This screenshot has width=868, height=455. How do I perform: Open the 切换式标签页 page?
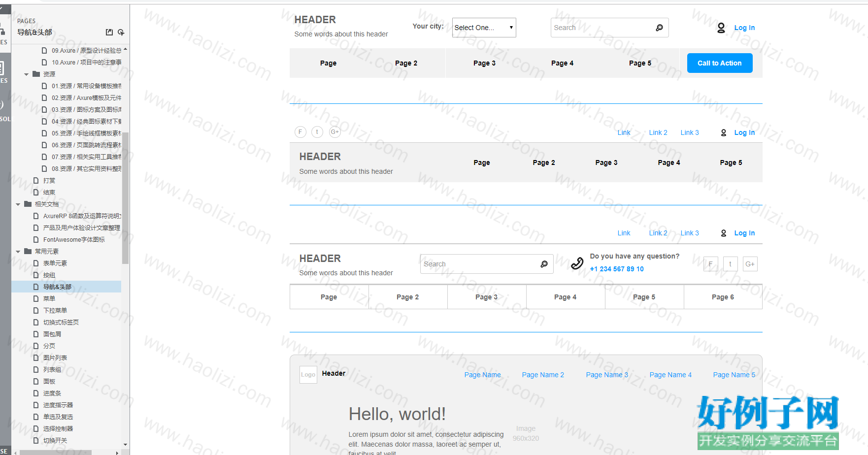tap(61, 322)
